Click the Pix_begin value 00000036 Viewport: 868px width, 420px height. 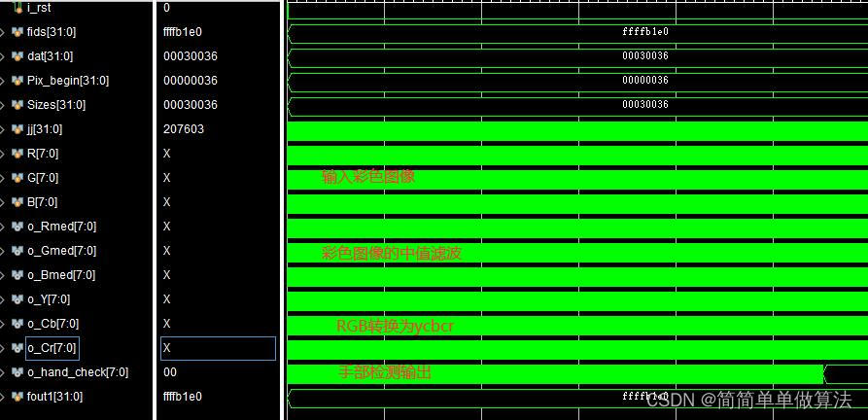click(x=191, y=81)
